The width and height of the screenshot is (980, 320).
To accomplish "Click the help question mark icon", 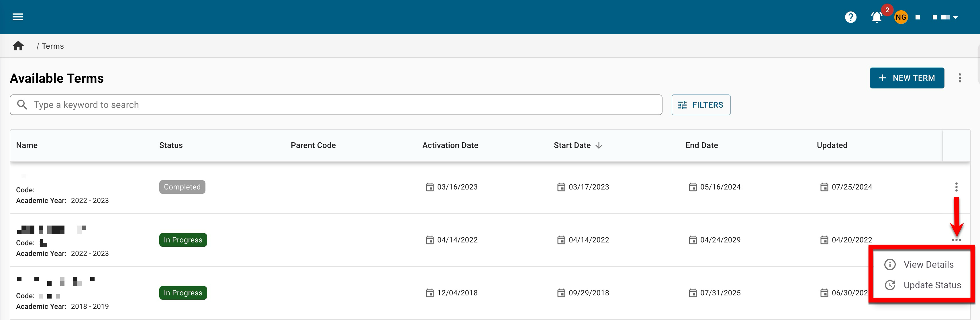I will [851, 17].
